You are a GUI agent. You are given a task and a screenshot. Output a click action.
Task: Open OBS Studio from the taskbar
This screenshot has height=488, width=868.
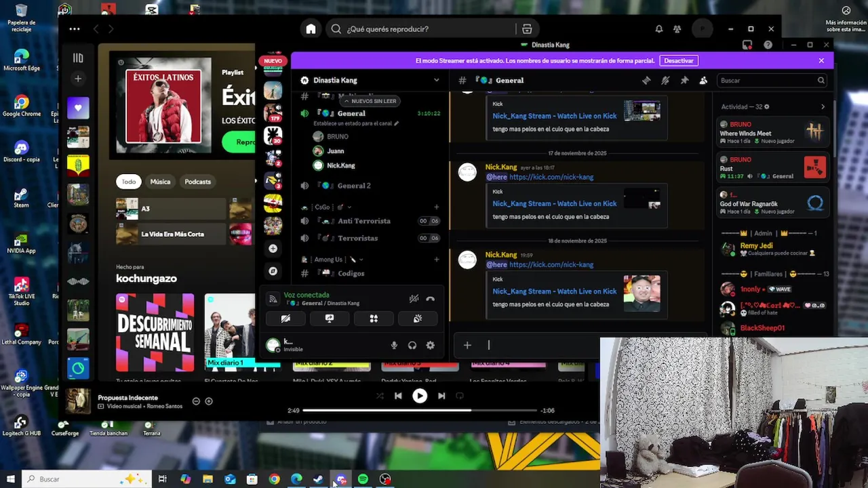click(385, 479)
